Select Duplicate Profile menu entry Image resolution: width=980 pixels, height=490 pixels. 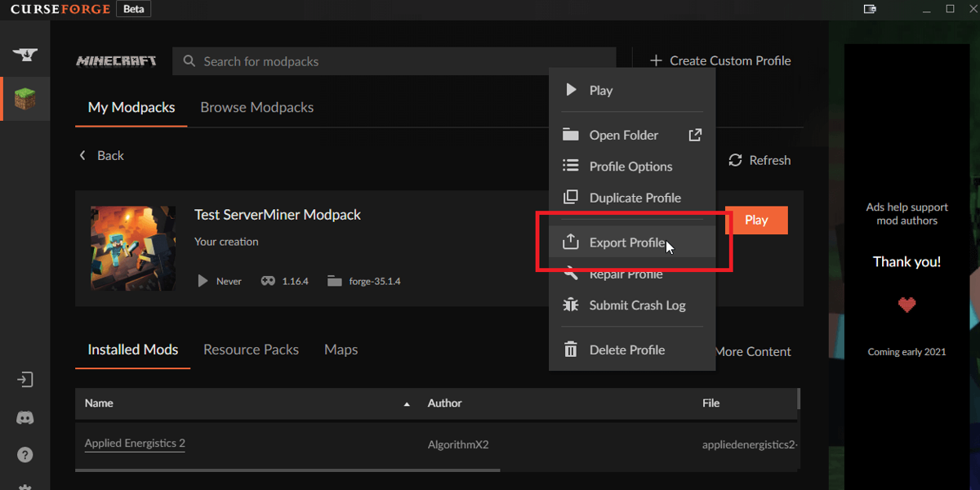[632, 198]
